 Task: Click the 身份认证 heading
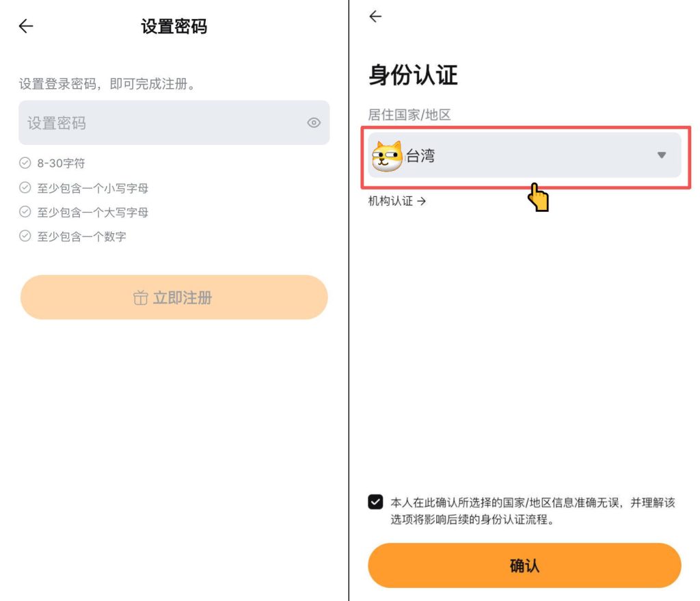(x=413, y=75)
